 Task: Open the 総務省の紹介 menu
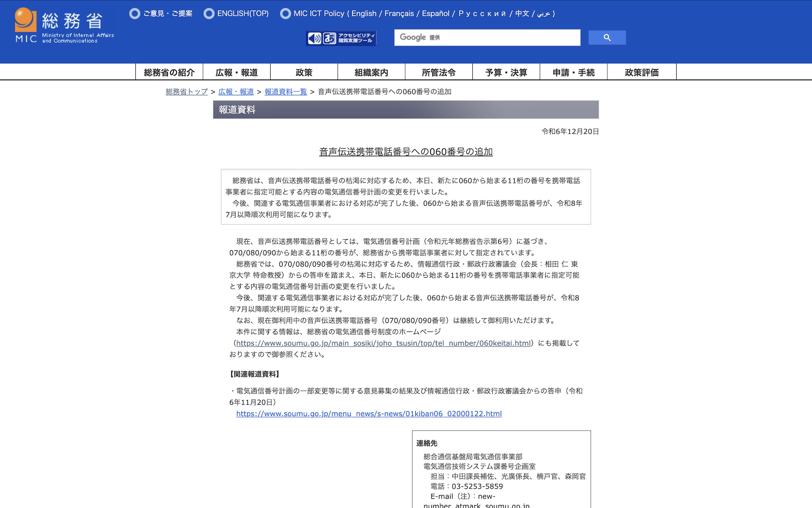(x=169, y=72)
